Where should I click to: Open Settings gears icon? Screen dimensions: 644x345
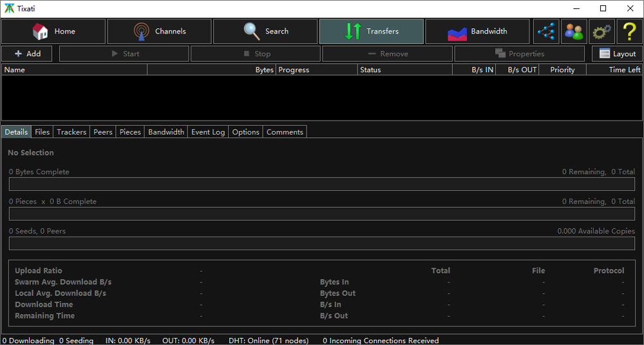coord(602,31)
